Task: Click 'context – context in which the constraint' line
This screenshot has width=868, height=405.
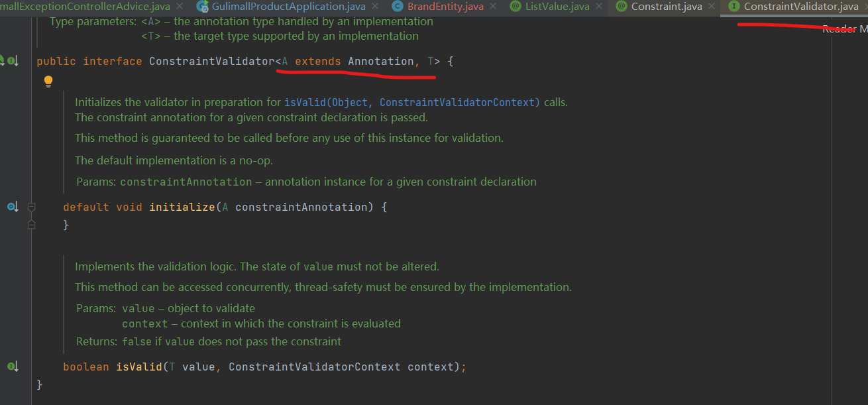Action: 261,323
